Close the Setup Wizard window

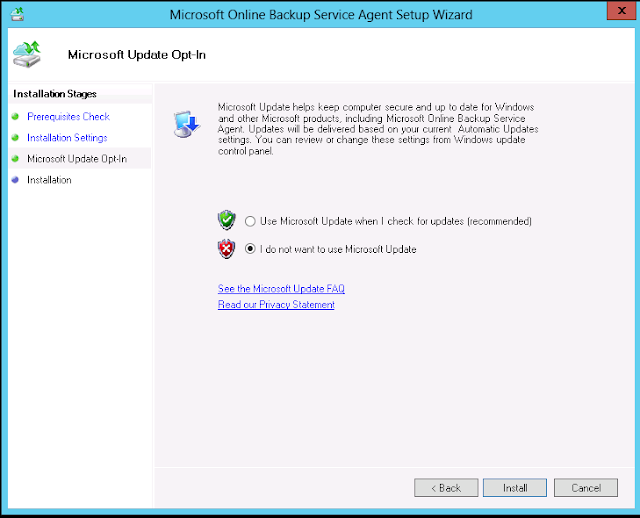(622, 11)
